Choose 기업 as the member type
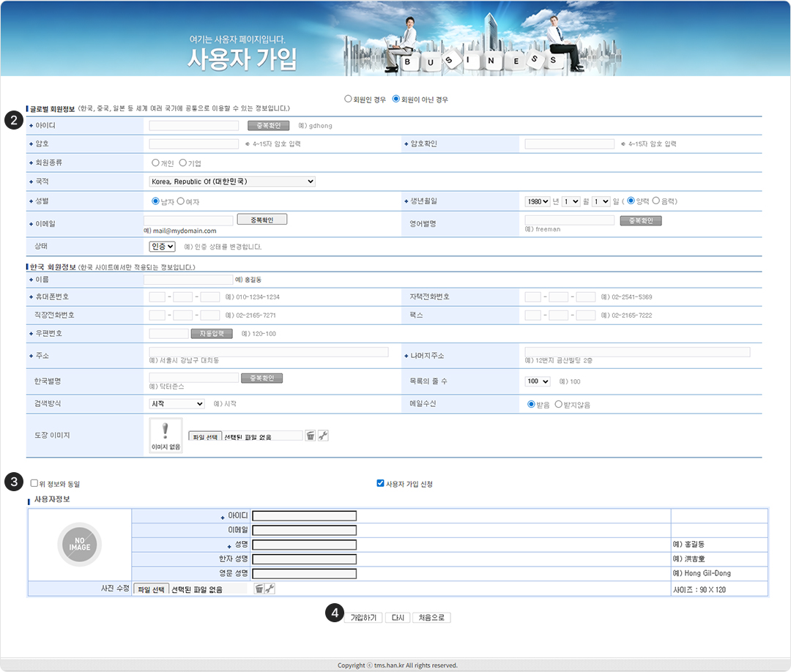 (182, 163)
